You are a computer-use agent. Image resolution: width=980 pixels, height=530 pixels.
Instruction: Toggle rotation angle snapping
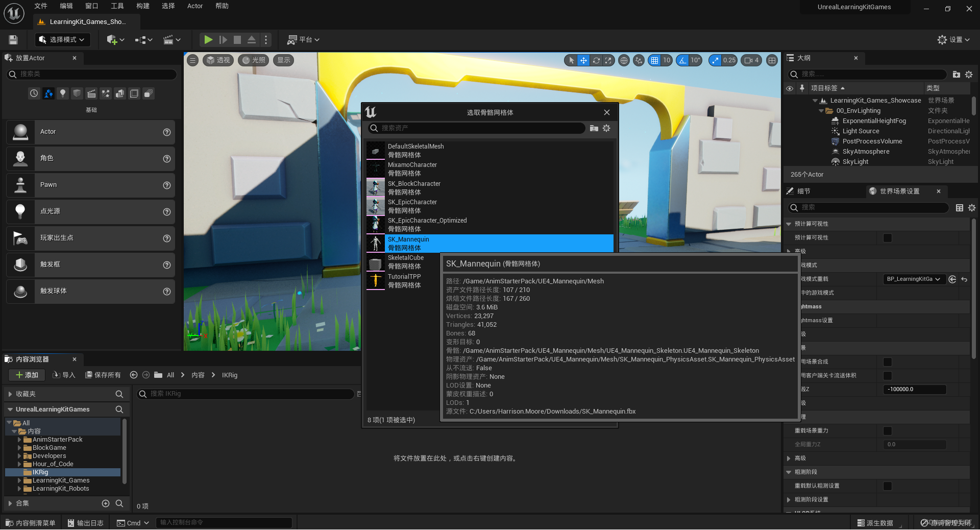pos(682,60)
